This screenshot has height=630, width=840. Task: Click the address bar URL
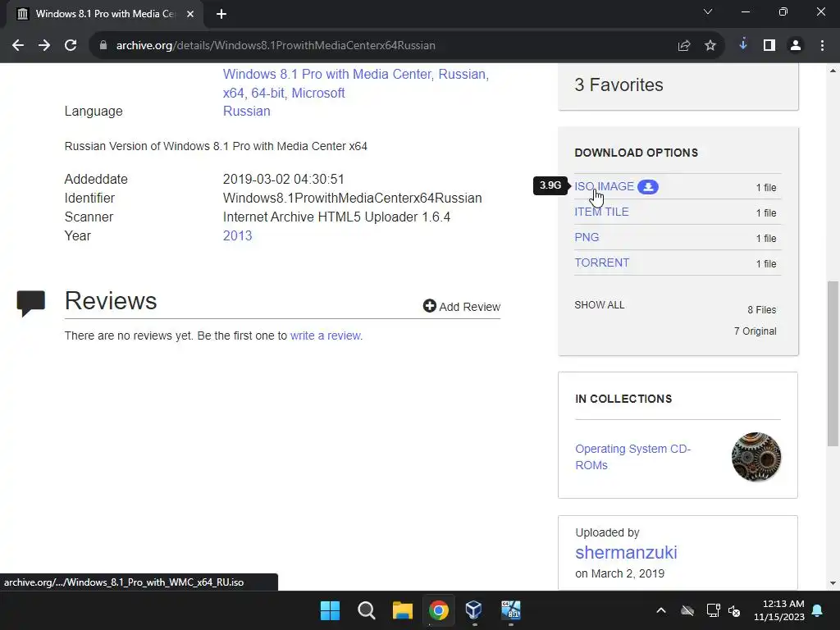pos(276,46)
